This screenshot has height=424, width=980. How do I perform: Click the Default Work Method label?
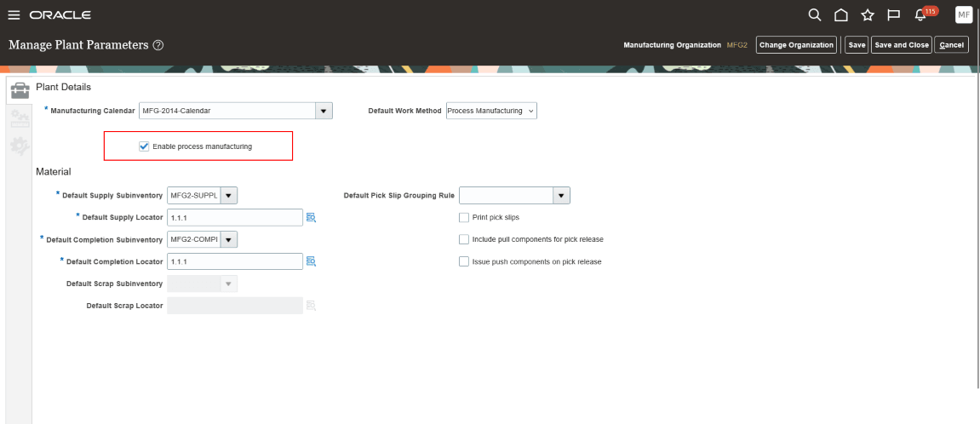point(405,111)
